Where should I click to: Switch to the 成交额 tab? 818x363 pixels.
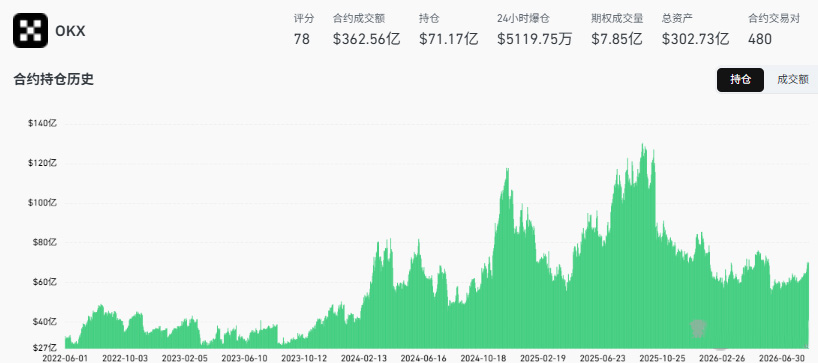tap(792, 80)
